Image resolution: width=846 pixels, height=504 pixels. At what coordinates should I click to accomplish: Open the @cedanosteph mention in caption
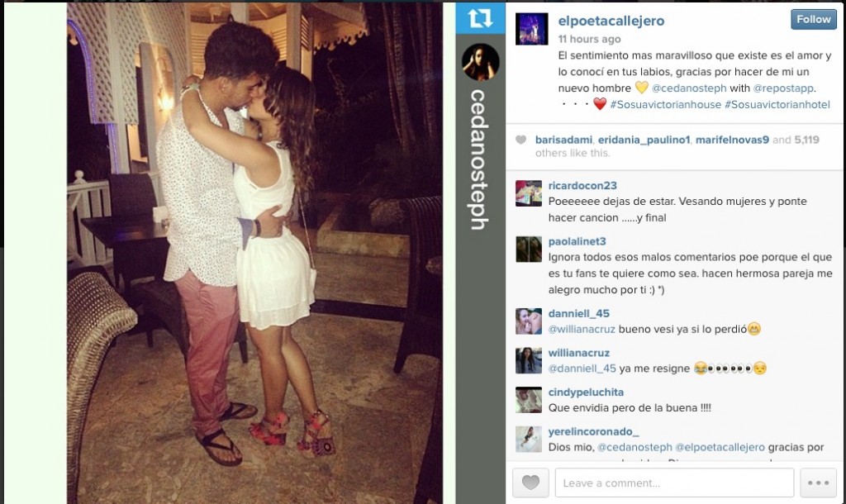pos(689,88)
